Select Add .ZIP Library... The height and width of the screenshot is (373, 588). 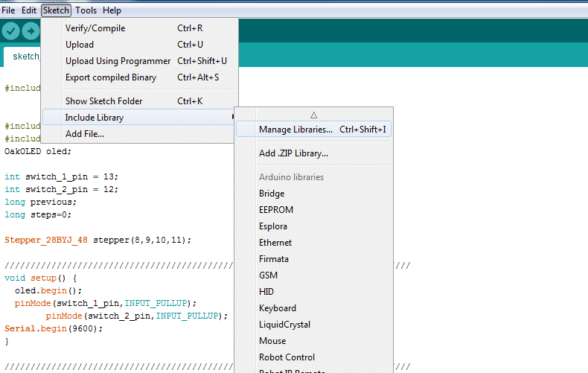coord(293,153)
